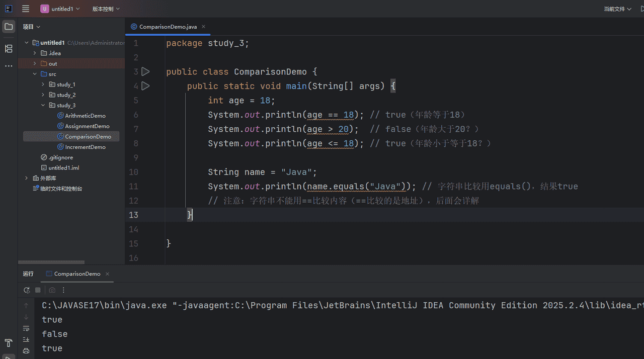Open the 版本控制 dropdown
644x359 pixels.
[106, 9]
